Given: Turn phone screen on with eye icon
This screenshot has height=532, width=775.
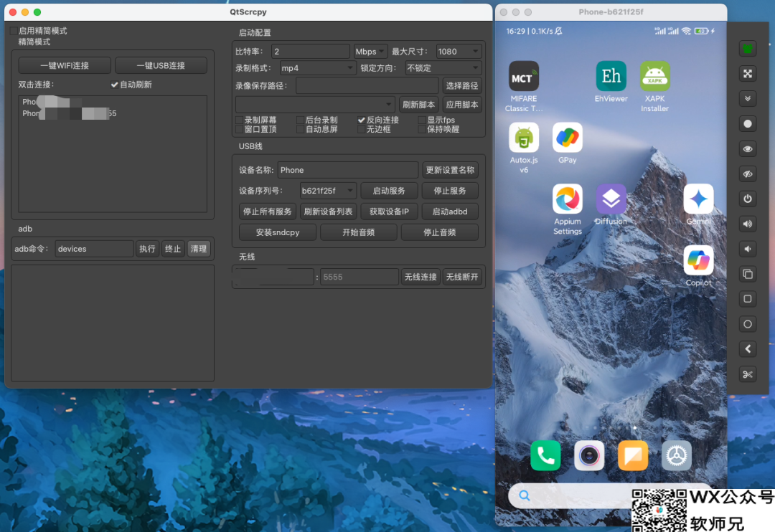Looking at the screenshot, I should pos(747,148).
